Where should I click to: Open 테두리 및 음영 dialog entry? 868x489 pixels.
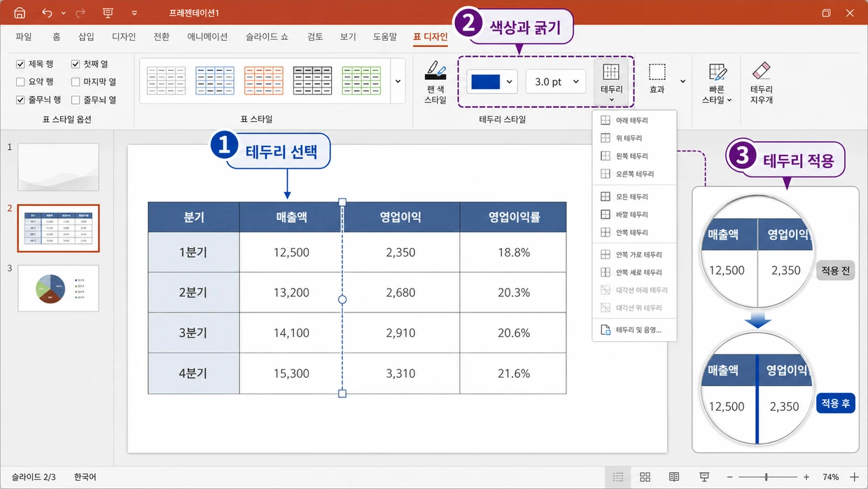coord(634,330)
